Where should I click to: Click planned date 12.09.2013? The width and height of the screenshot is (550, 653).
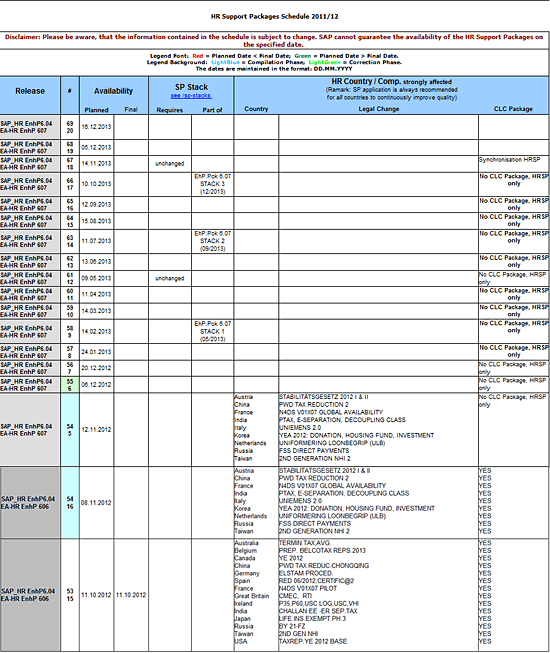(96, 204)
